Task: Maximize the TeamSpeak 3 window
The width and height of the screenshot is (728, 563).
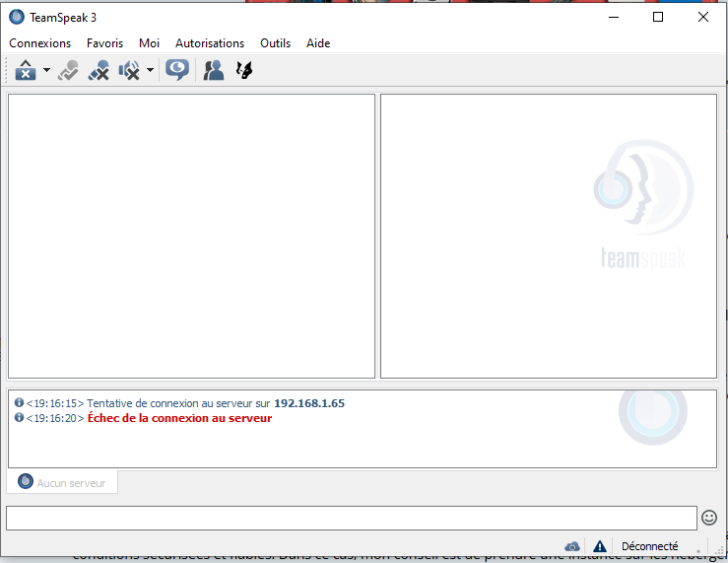Action: (x=658, y=17)
